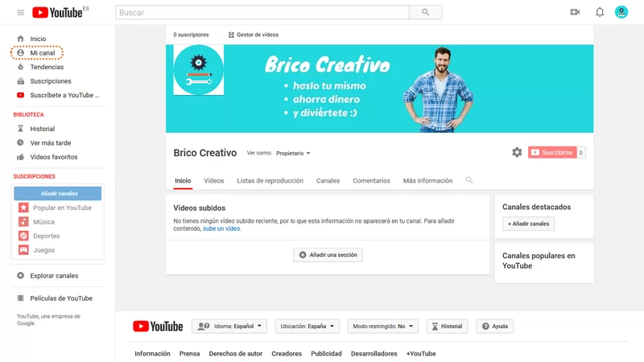Click the Publicidad footer link

pyautogui.click(x=326, y=354)
